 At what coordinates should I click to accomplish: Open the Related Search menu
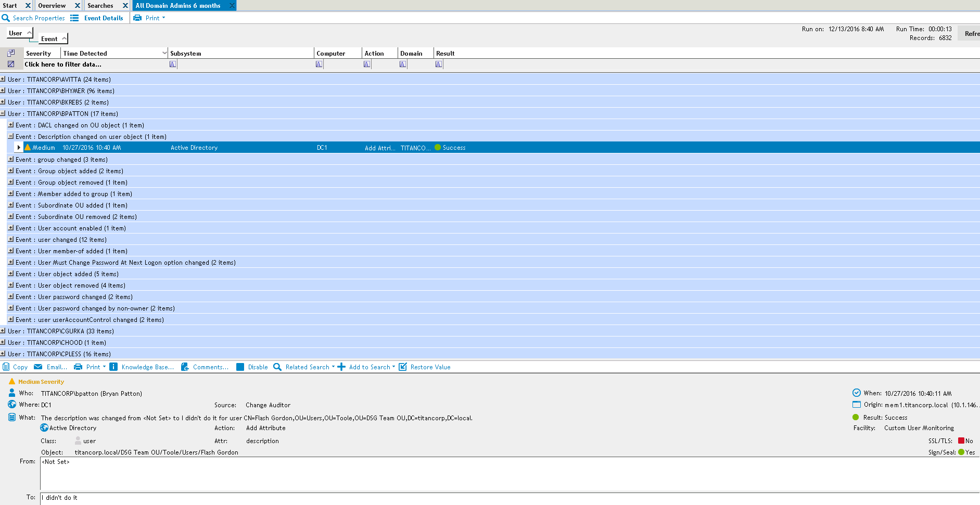point(307,367)
